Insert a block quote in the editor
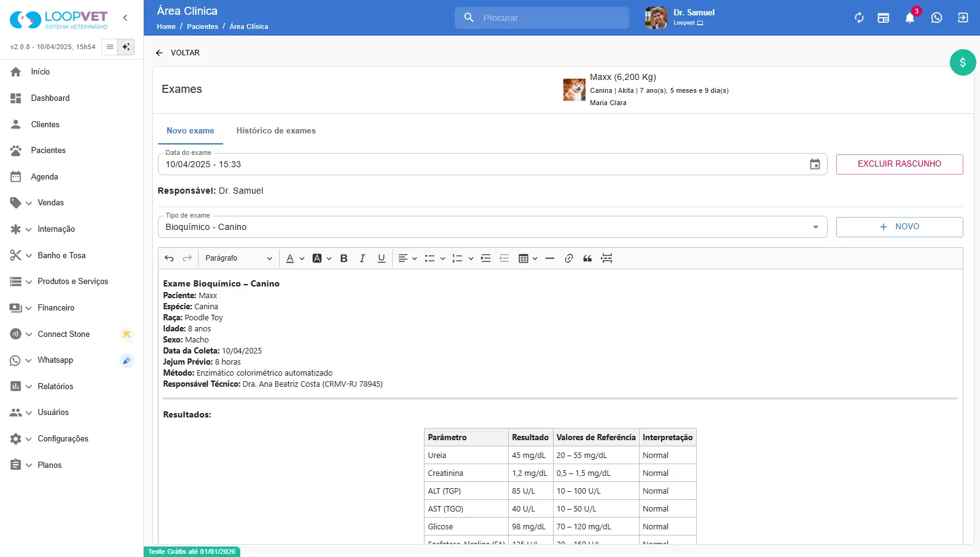Screen dimensions: 980x557 tap(587, 258)
